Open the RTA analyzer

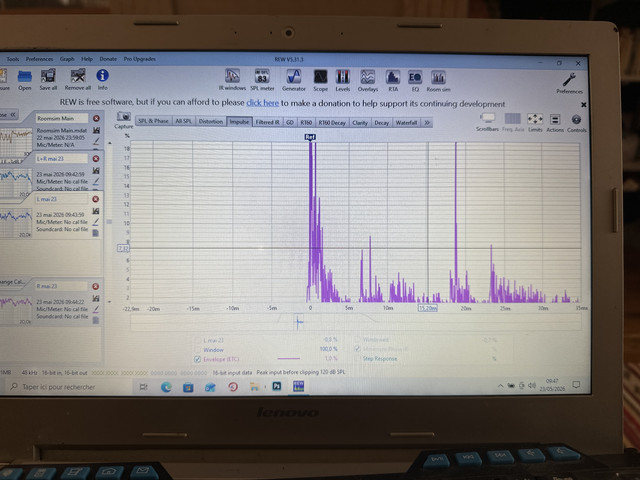coord(393,80)
